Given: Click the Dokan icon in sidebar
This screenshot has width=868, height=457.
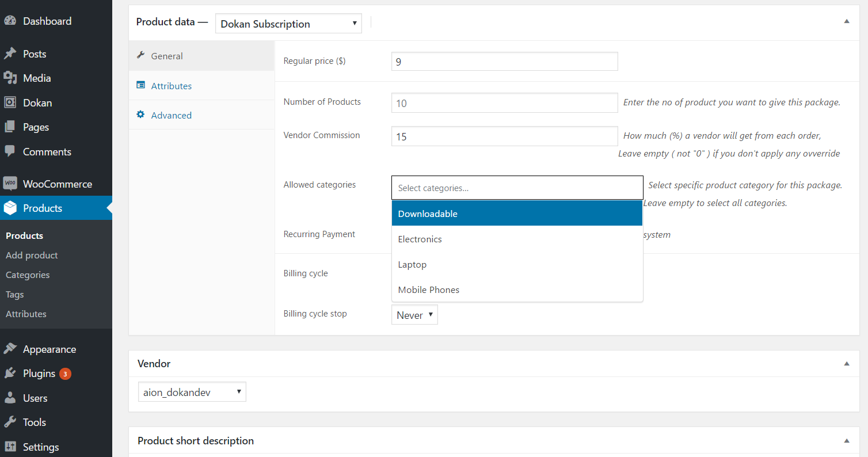Looking at the screenshot, I should click(10, 102).
